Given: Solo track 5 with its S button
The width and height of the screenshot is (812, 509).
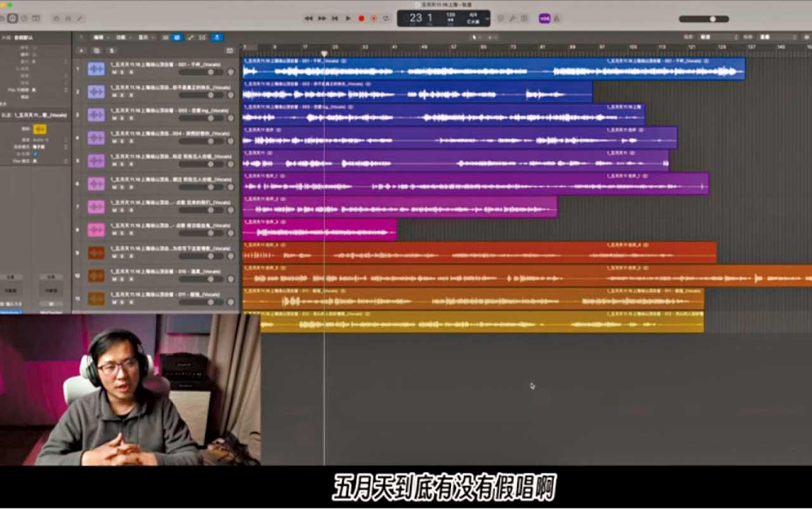Looking at the screenshot, I should (122, 164).
